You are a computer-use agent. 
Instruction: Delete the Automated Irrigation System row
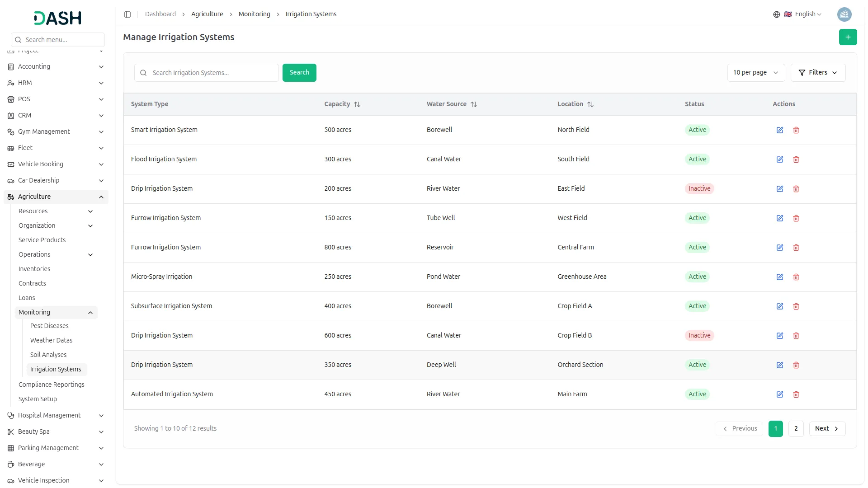point(796,394)
